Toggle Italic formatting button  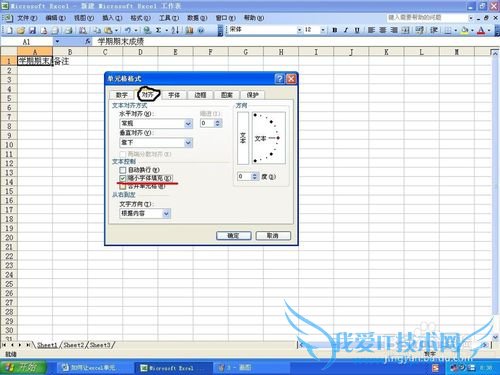(346, 30)
